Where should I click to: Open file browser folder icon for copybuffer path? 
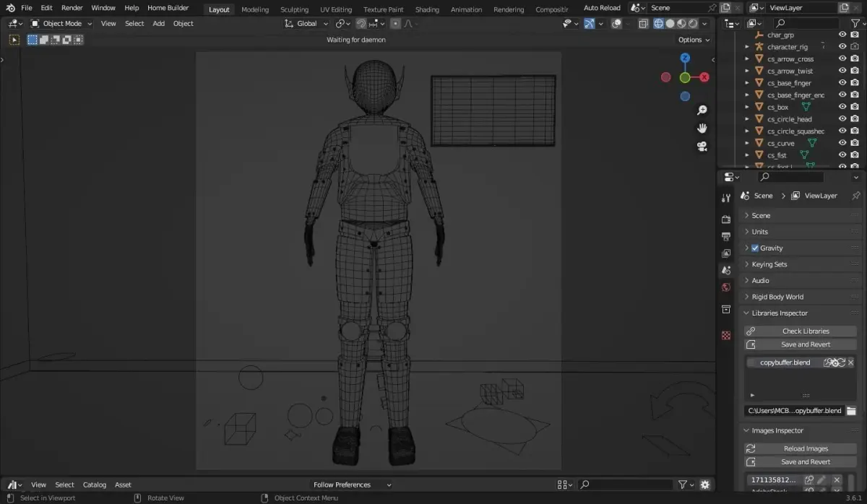click(851, 411)
